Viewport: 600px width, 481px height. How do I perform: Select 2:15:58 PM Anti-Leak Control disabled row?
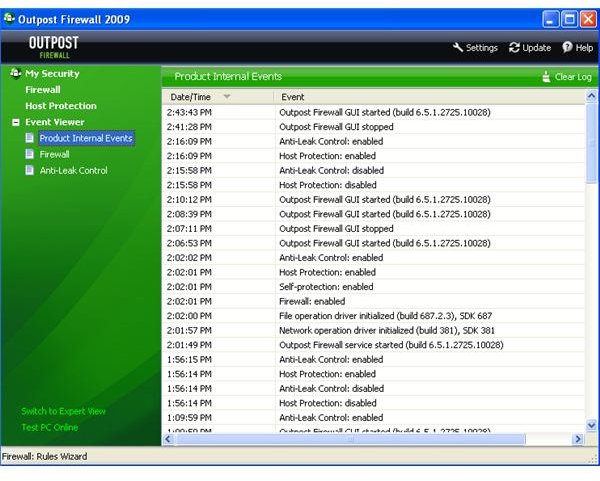373,170
